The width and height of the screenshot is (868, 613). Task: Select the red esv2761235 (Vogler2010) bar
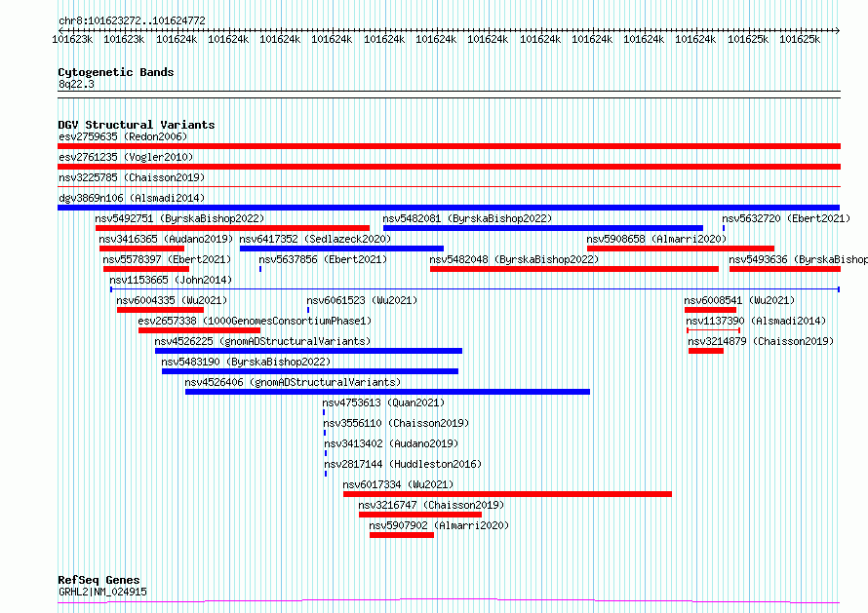(x=449, y=167)
